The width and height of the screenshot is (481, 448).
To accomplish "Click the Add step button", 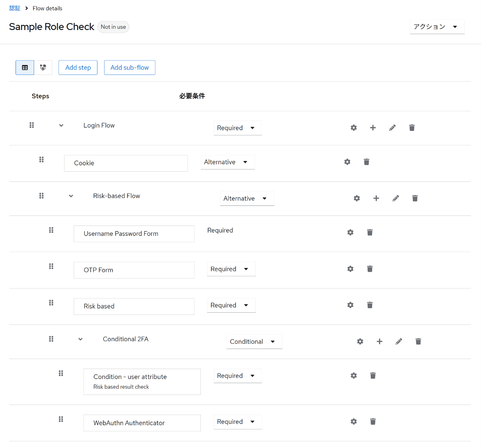I will [78, 67].
